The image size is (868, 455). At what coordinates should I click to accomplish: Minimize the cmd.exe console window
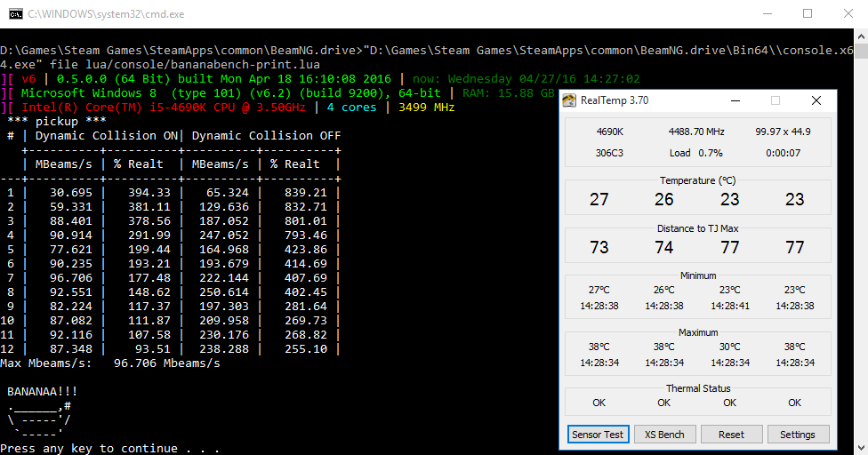(768, 14)
